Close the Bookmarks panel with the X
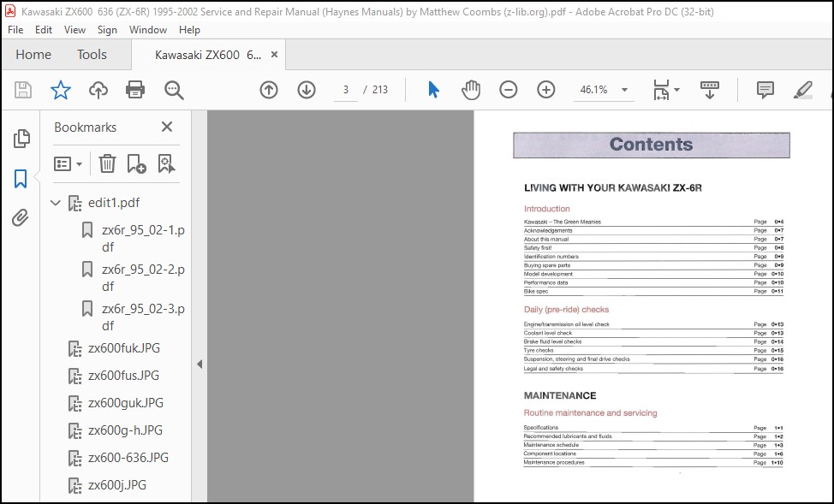Image resolution: width=834 pixels, height=504 pixels. [167, 127]
